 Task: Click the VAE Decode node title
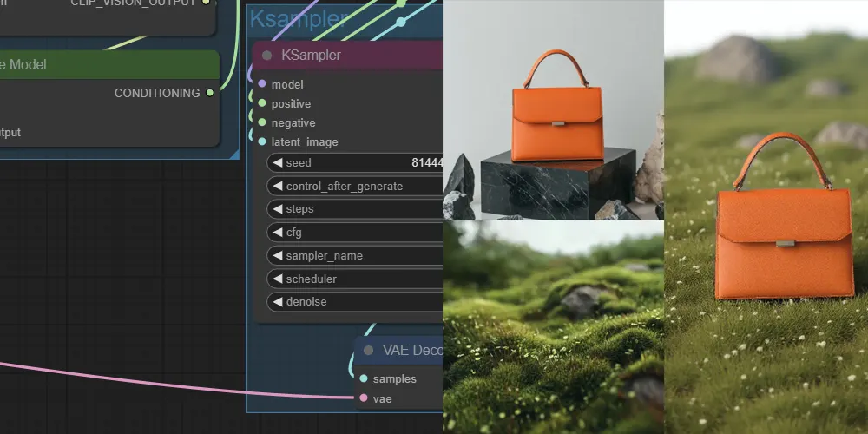[x=411, y=351]
